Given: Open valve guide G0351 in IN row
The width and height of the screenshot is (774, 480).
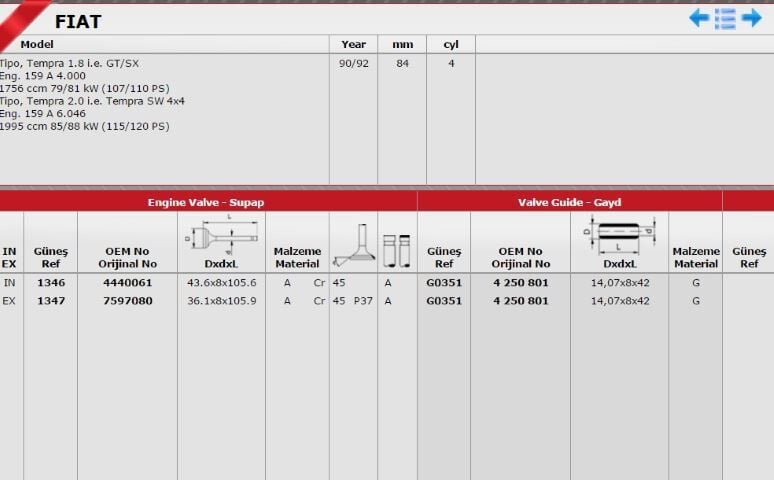Looking at the screenshot, I should [x=444, y=283].
